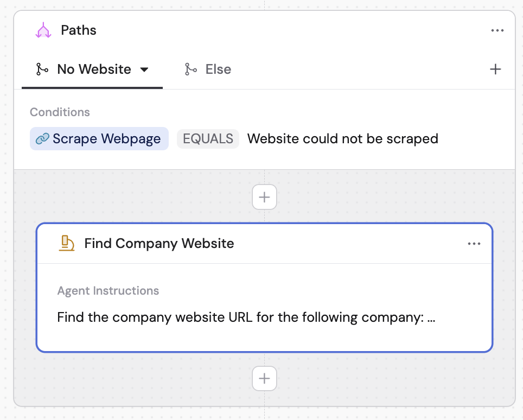This screenshot has height=420, width=523.
Task: Switch to the Else path tab
Action: [x=218, y=69]
